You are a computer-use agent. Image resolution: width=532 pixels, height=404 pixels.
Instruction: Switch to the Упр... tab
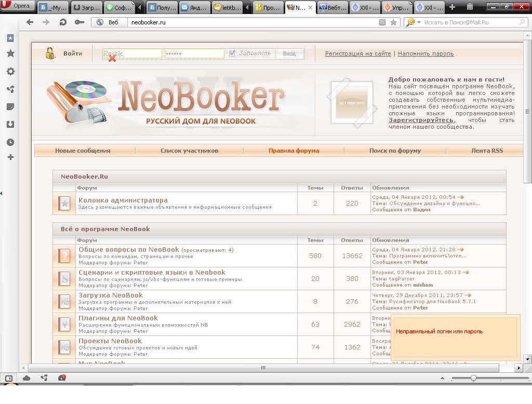(397, 7)
